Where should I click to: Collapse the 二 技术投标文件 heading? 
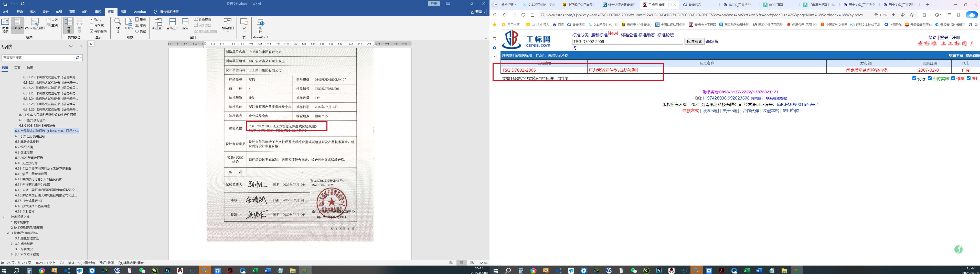pyautogui.click(x=4, y=217)
